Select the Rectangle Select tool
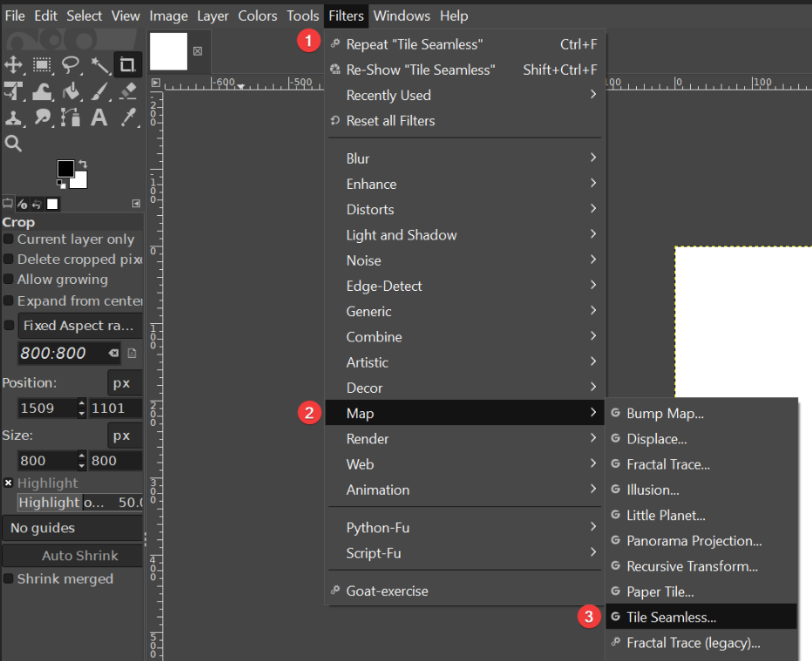Image resolution: width=812 pixels, height=661 pixels. click(42, 64)
